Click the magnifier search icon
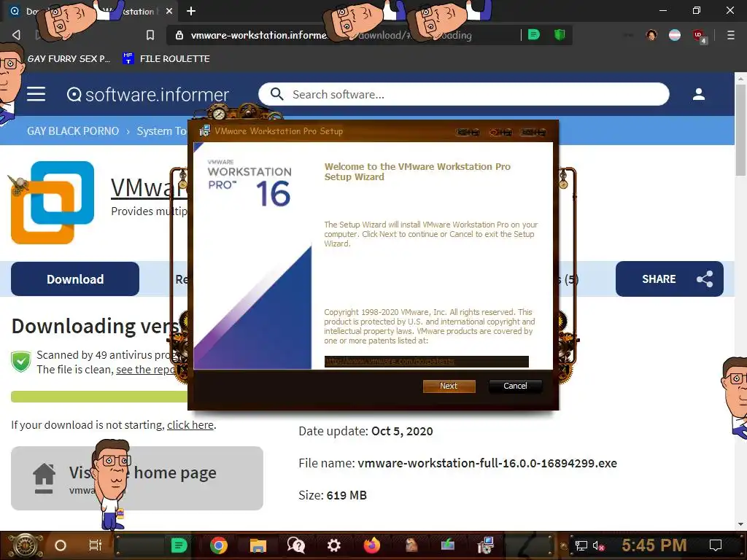Screen dimensions: 747x560 coord(276,94)
